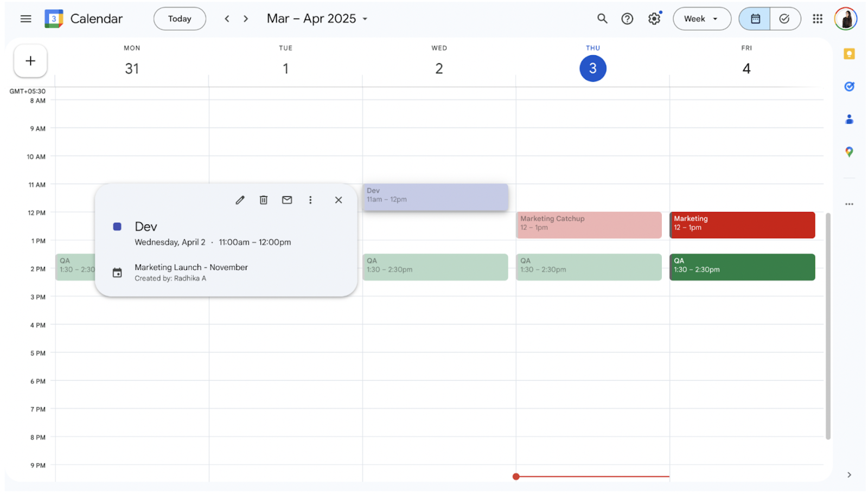Open the Dev event on Wednesday

click(x=435, y=197)
